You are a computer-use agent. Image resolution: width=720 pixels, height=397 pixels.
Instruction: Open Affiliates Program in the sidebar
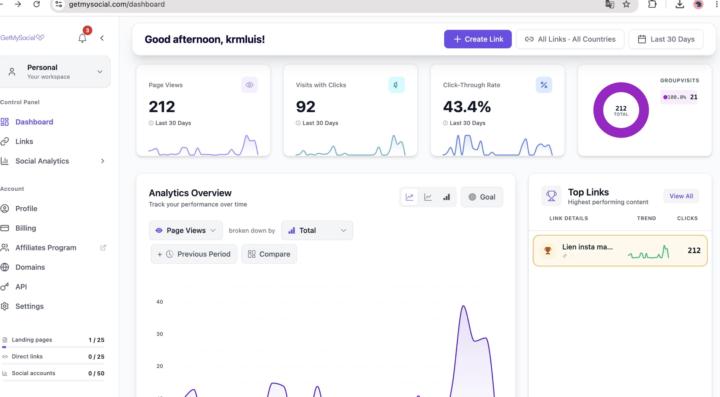46,248
